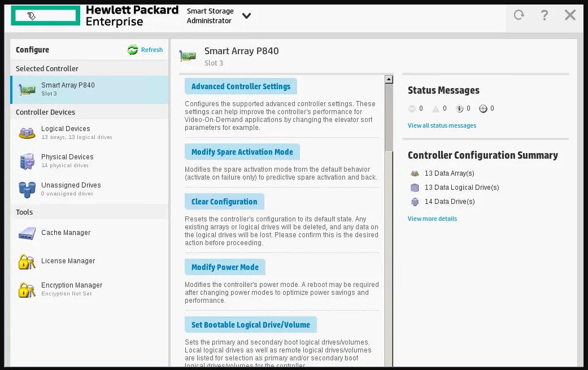Click the controller card icon beside the main heading
Image resolution: width=588 pixels, height=370 pixels.
188,56
